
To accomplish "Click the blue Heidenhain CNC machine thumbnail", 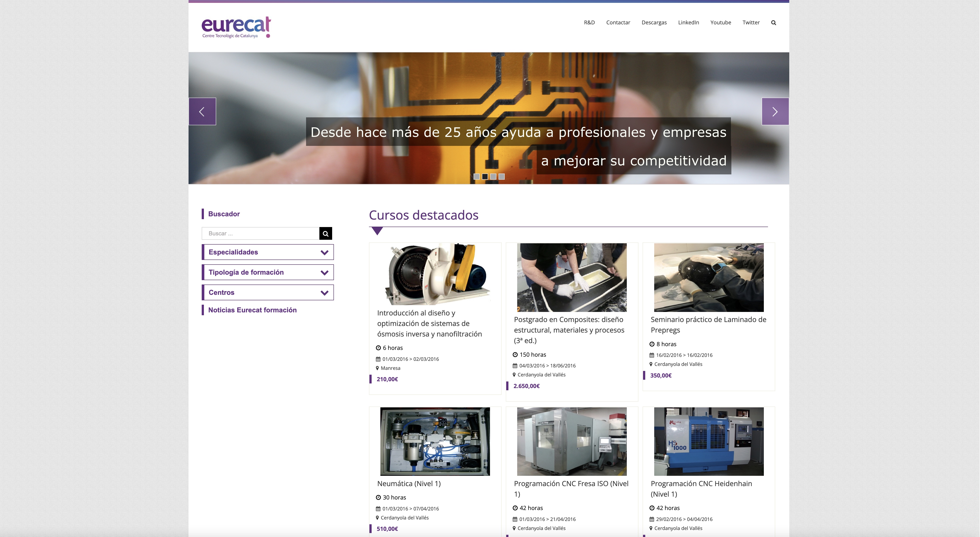I will point(709,442).
